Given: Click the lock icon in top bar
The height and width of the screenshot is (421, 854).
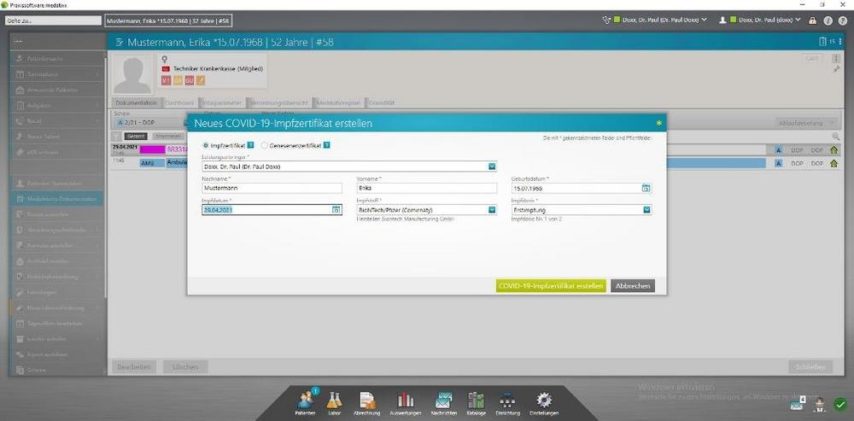Looking at the screenshot, I should click(x=811, y=20).
